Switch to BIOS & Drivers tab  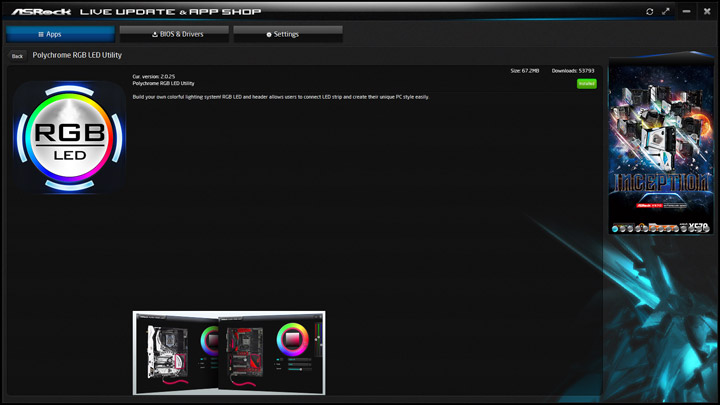[x=174, y=34]
